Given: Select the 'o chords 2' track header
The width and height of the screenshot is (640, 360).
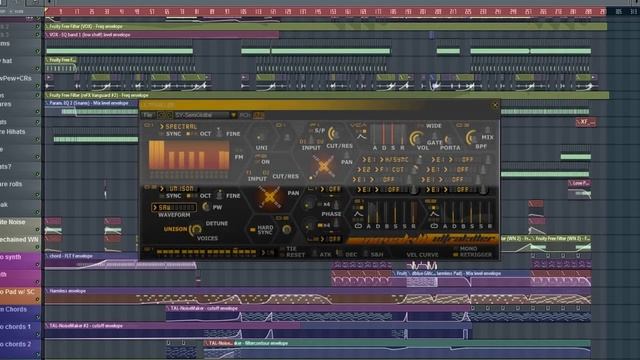Looking at the screenshot, I should click(x=20, y=348).
